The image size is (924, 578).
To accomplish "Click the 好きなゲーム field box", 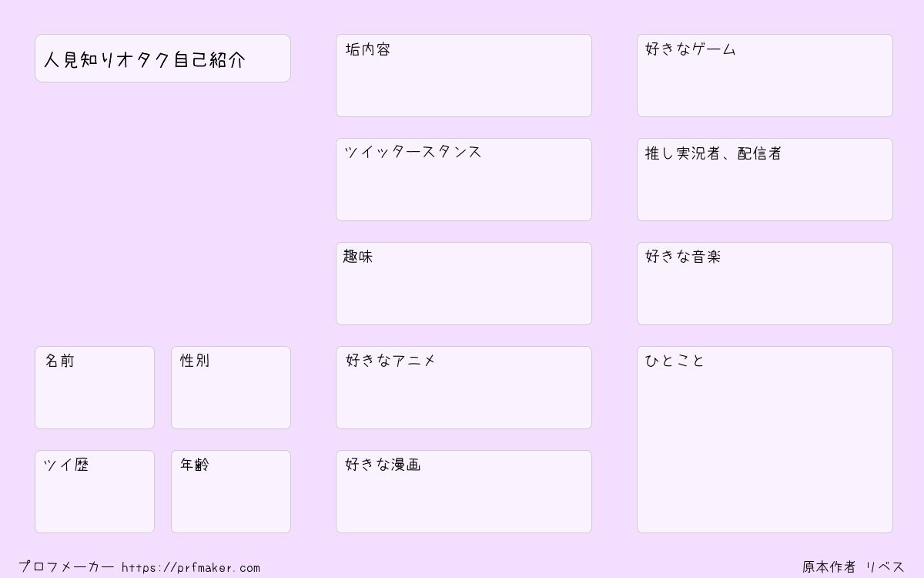I will [x=765, y=76].
